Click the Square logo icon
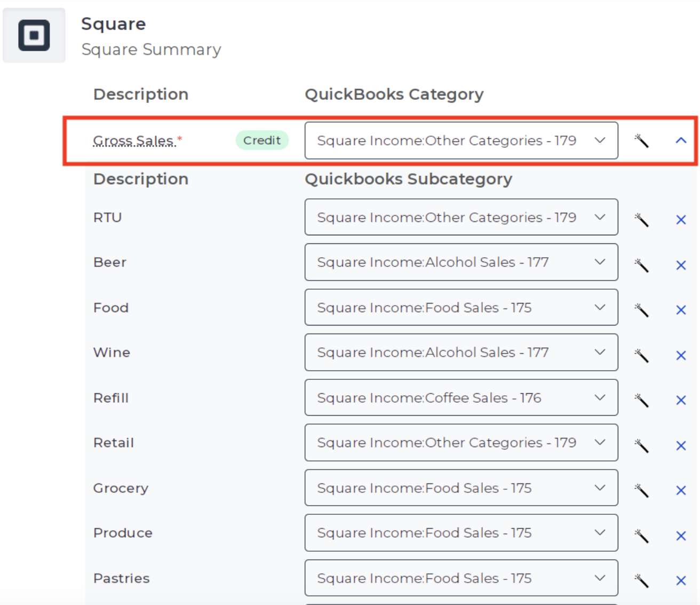Viewport: 700px width, 605px height. point(34,35)
